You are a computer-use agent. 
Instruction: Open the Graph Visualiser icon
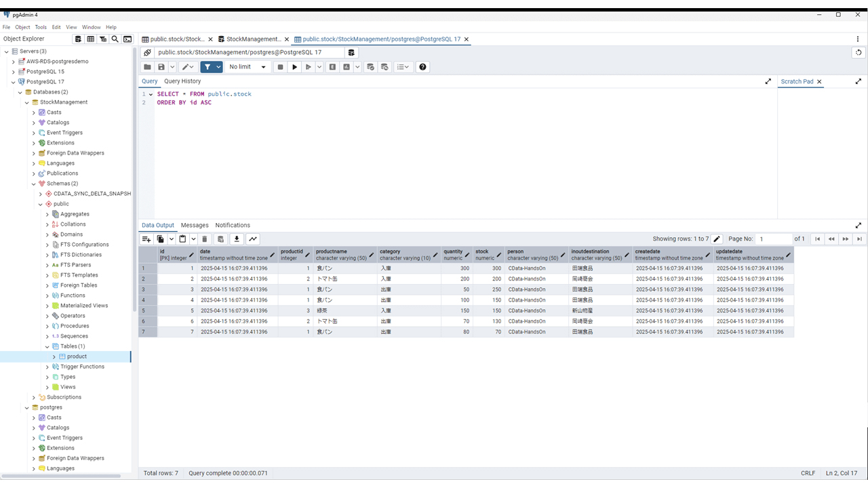253,239
